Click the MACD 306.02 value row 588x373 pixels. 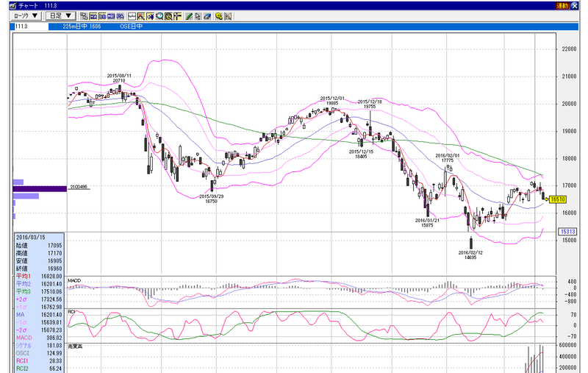39,338
